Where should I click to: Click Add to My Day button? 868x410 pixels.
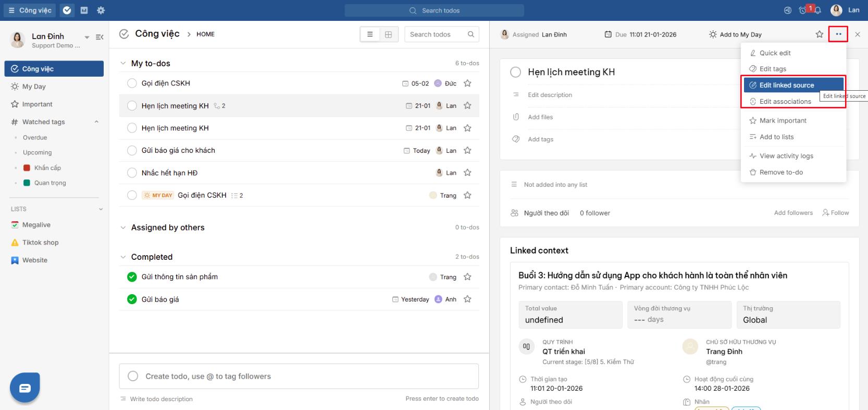[x=735, y=34]
